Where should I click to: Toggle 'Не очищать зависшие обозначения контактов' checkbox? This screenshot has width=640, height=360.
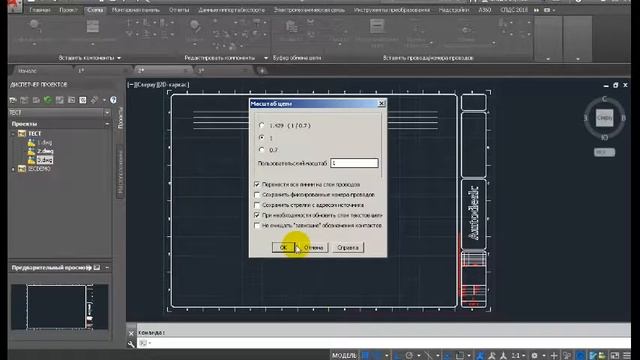tap(257, 225)
